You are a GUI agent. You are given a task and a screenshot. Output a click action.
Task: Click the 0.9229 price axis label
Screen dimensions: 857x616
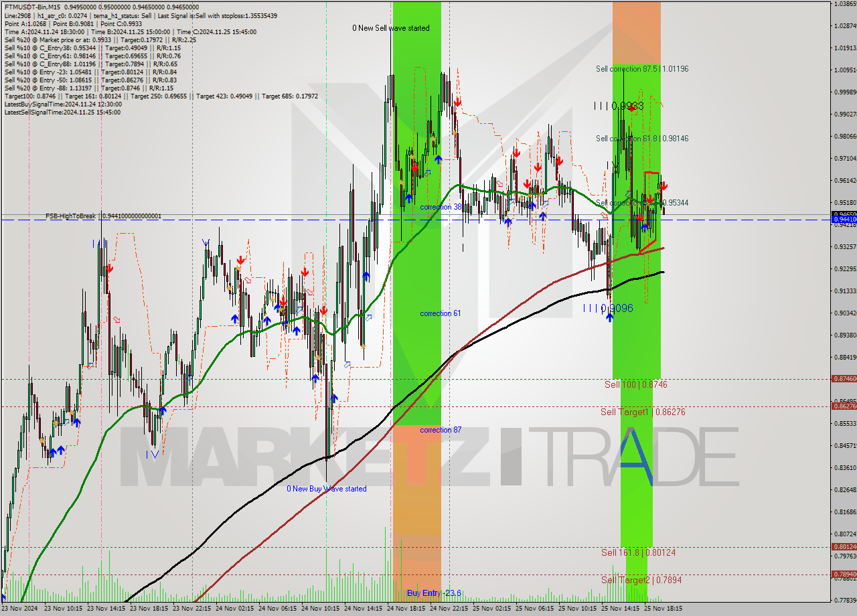click(x=846, y=269)
